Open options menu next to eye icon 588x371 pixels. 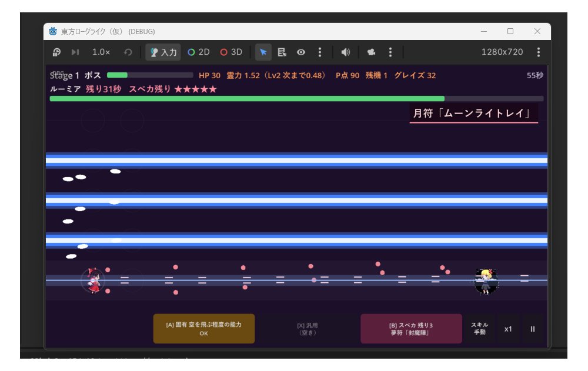pyautogui.click(x=320, y=52)
